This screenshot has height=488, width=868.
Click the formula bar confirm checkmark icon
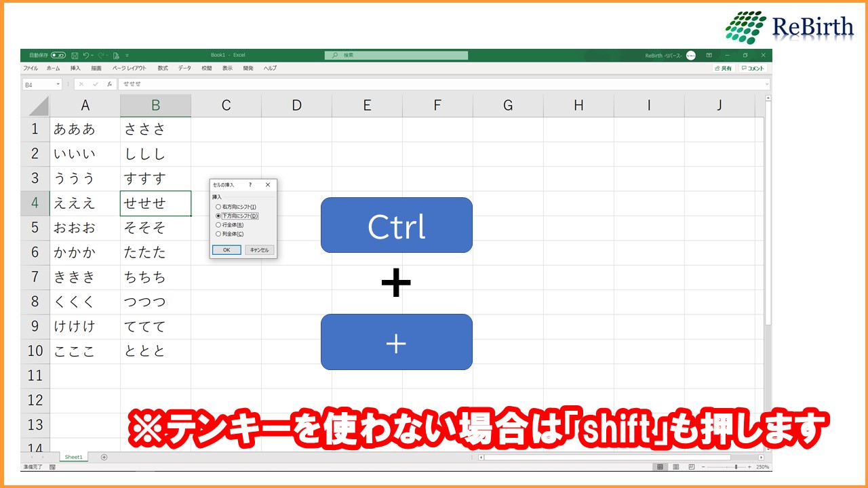click(x=96, y=84)
